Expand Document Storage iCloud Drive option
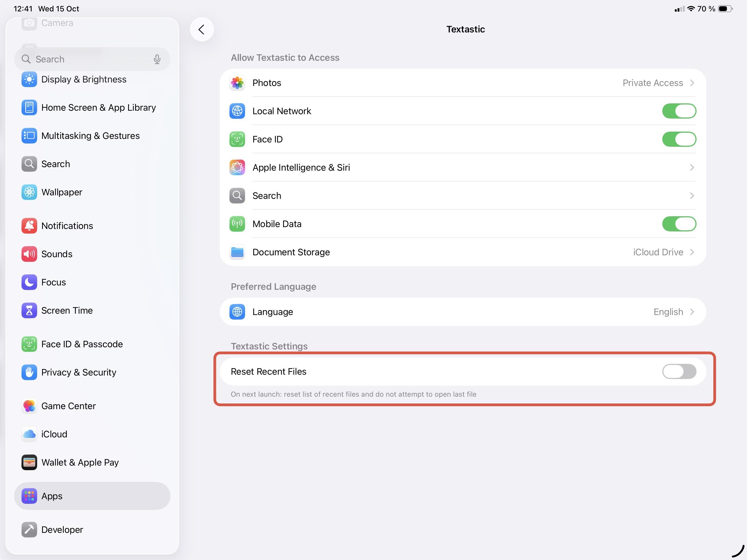Screen dimensions: 747x560 click(x=691, y=252)
